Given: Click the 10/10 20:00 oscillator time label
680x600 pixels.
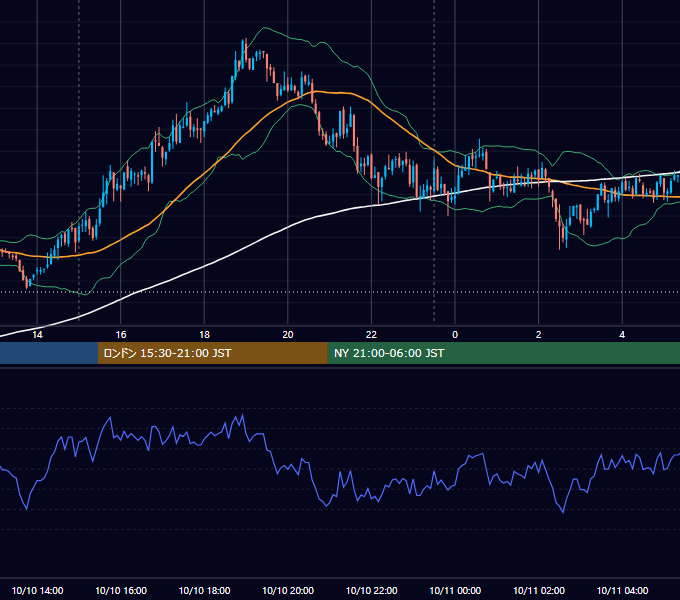Looking at the screenshot, I should click(x=288, y=590).
